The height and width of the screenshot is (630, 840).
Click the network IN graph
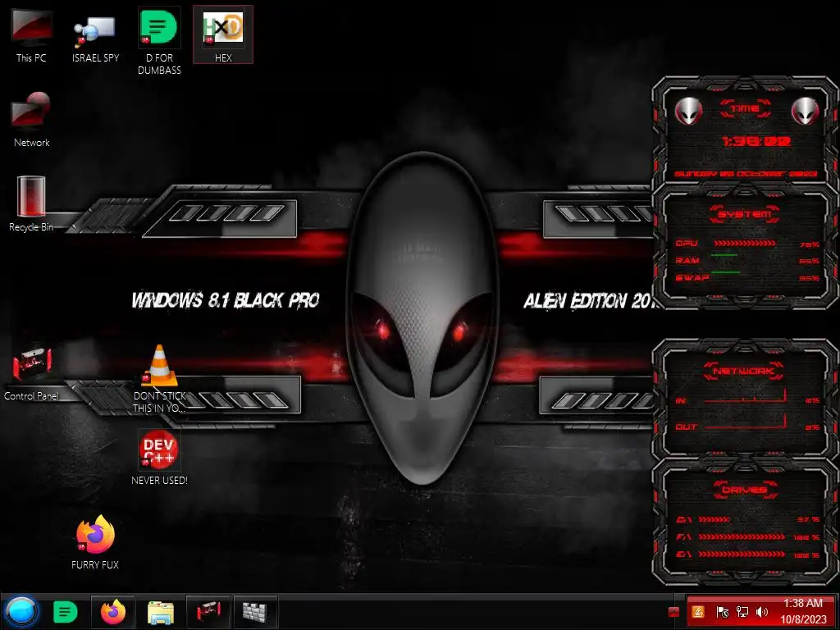click(745, 397)
